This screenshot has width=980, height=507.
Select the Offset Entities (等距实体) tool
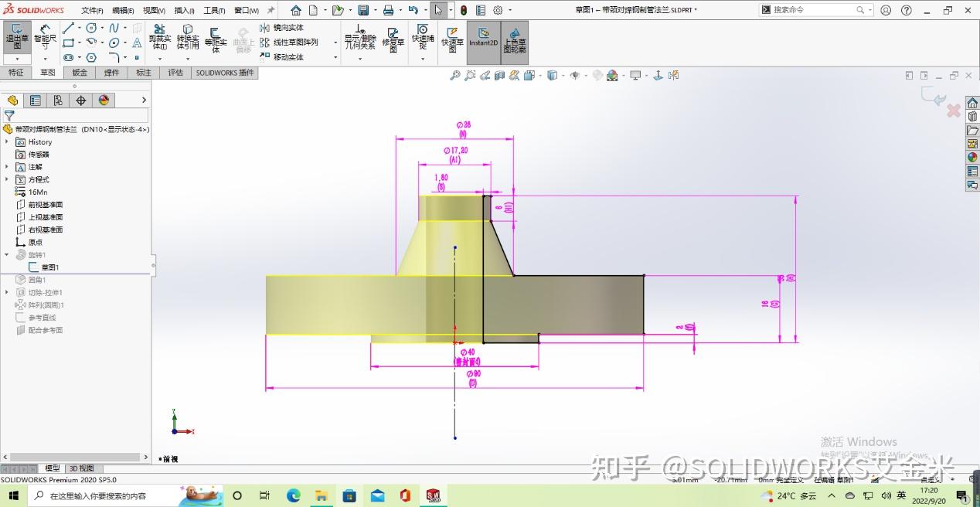216,39
